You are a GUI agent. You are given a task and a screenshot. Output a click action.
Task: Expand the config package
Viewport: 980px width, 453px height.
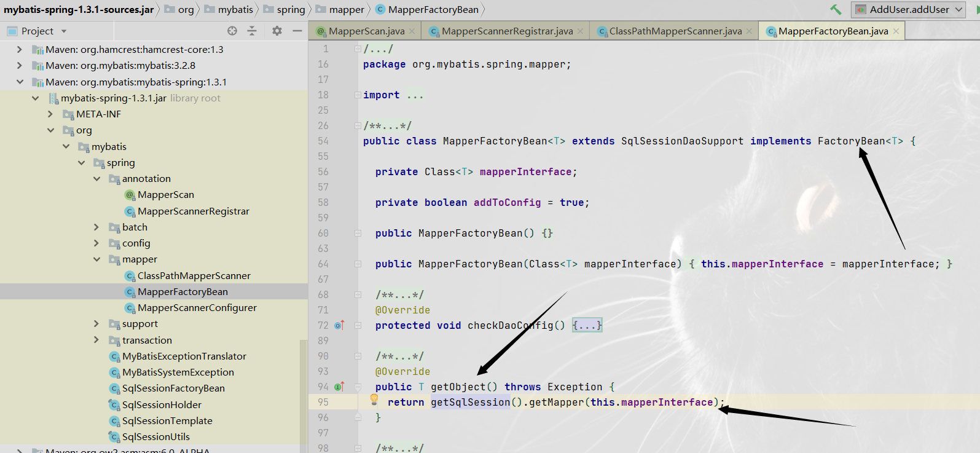click(x=96, y=243)
